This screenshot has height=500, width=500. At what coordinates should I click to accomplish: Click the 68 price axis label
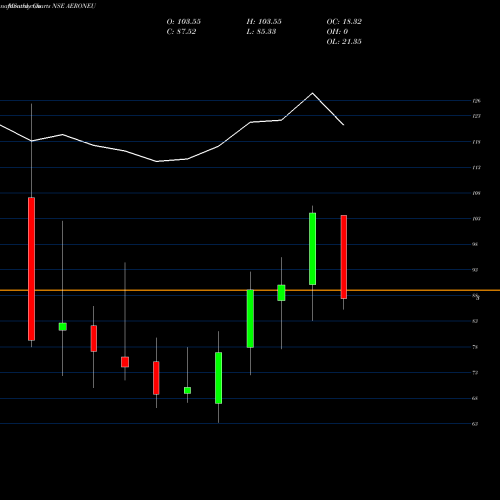pyautogui.click(x=475, y=398)
